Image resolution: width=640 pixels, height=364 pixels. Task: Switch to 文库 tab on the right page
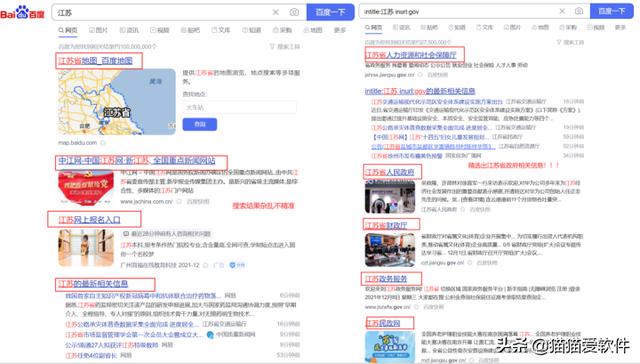[x=484, y=27]
